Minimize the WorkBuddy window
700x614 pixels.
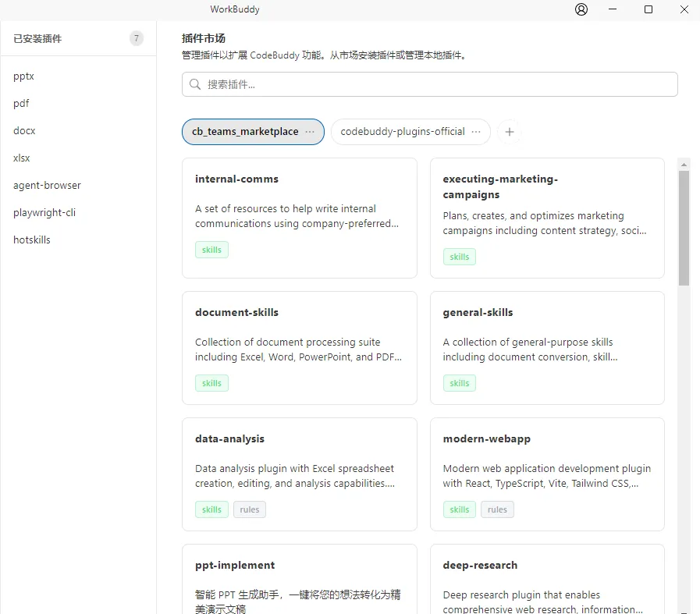pyautogui.click(x=613, y=9)
